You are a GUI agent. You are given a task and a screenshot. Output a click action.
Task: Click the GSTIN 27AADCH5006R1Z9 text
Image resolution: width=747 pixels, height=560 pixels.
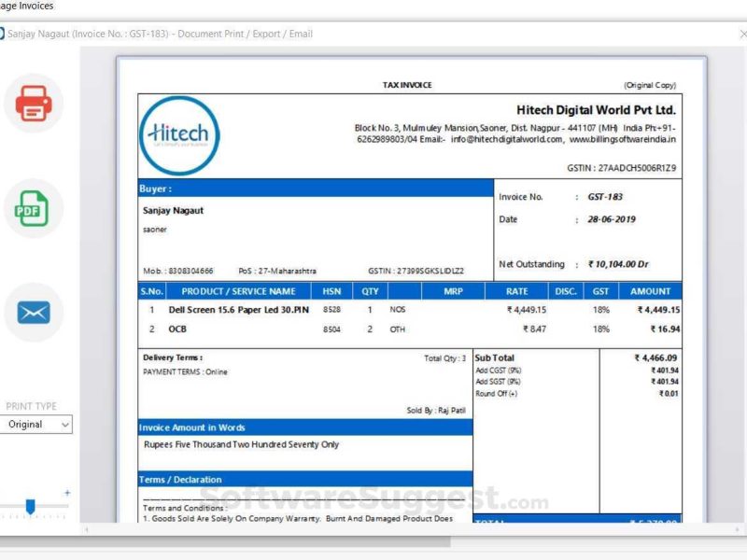tap(621, 168)
